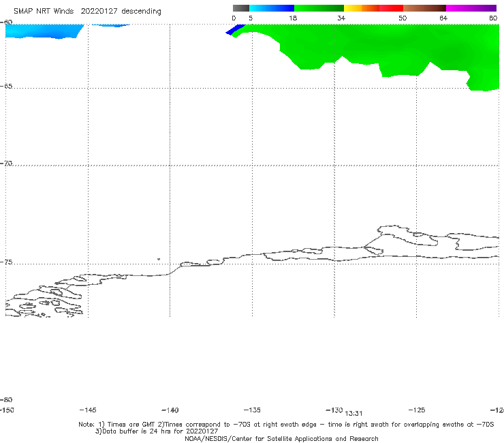This screenshot has height=443, width=504.
Task: Click the longitude label -130
Action: click(x=334, y=410)
